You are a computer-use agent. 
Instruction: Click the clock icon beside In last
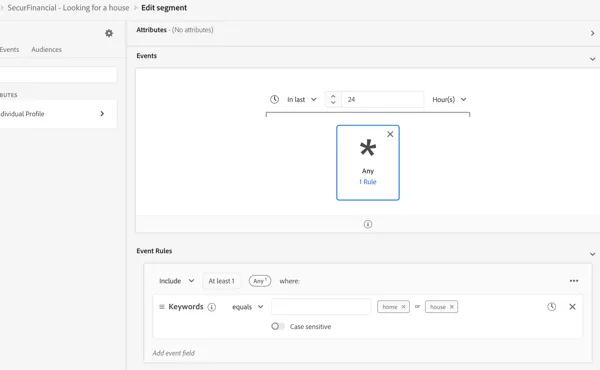click(x=274, y=99)
